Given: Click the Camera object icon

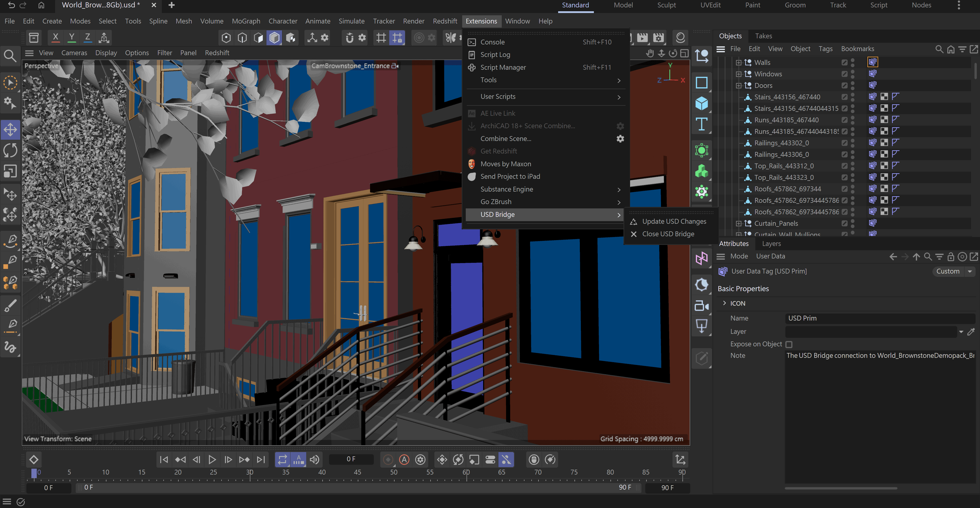Looking at the screenshot, I should click(x=701, y=306).
